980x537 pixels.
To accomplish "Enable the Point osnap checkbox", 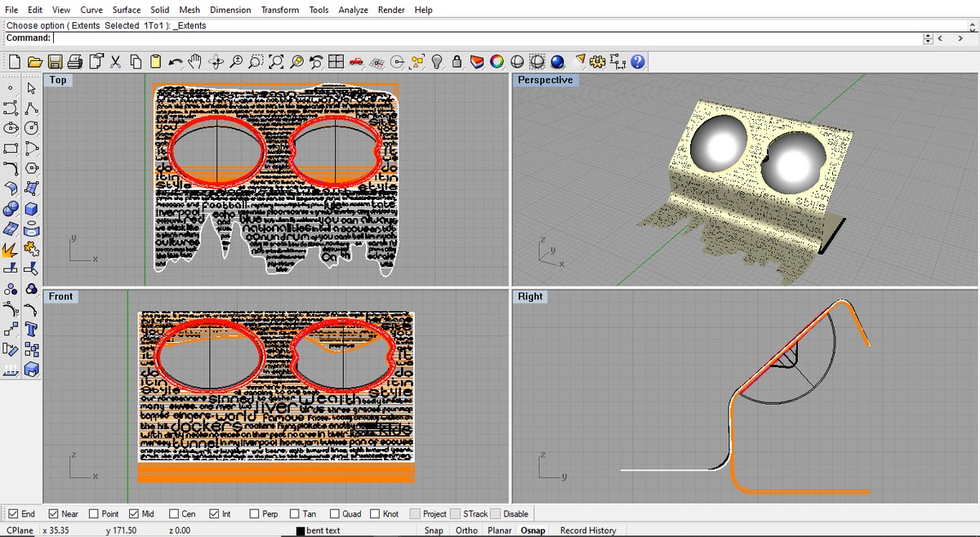I will [93, 514].
